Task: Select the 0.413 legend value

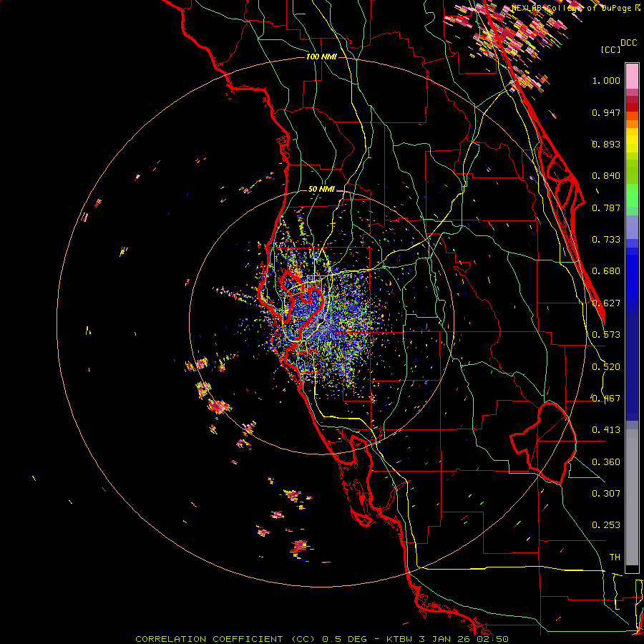Action: pyautogui.click(x=606, y=430)
